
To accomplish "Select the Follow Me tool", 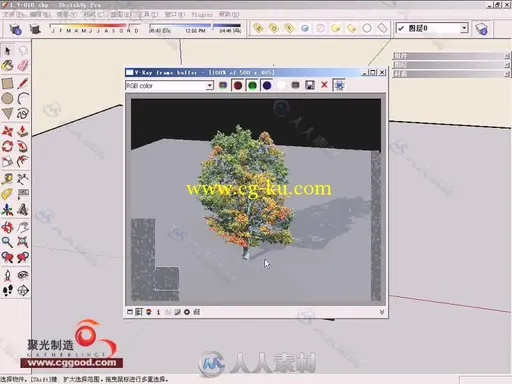I will (x=23, y=146).
